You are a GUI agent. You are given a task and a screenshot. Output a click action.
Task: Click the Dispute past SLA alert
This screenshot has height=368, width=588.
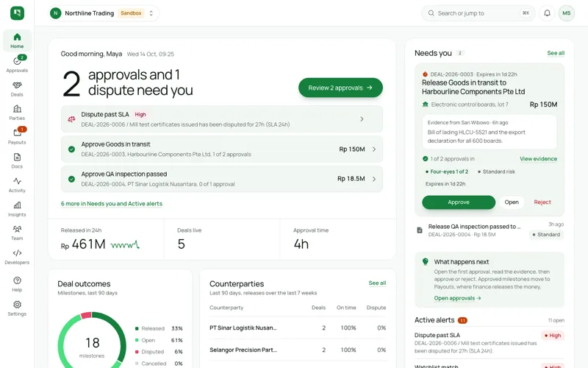490,343
